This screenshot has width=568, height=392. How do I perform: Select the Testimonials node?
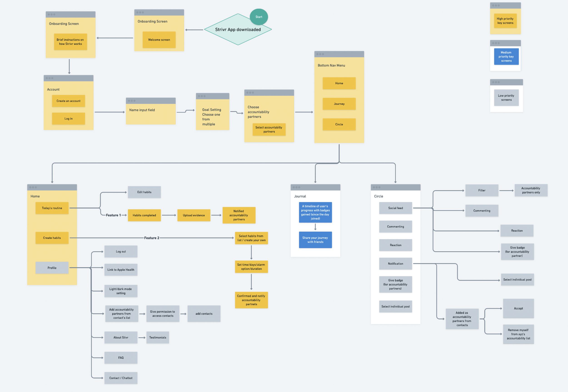[157, 337]
